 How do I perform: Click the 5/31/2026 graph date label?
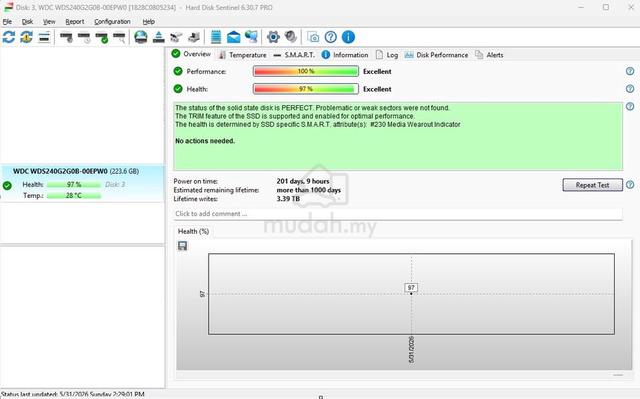click(x=411, y=350)
